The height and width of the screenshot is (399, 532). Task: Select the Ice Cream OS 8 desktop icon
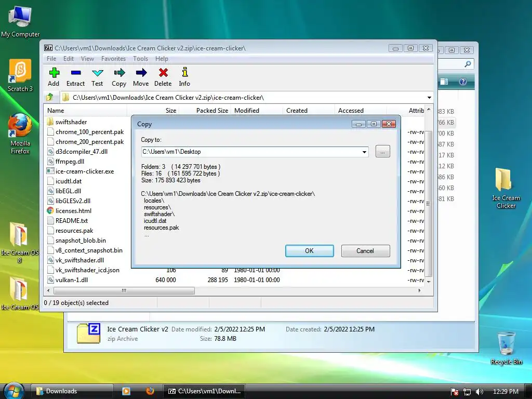point(19,243)
